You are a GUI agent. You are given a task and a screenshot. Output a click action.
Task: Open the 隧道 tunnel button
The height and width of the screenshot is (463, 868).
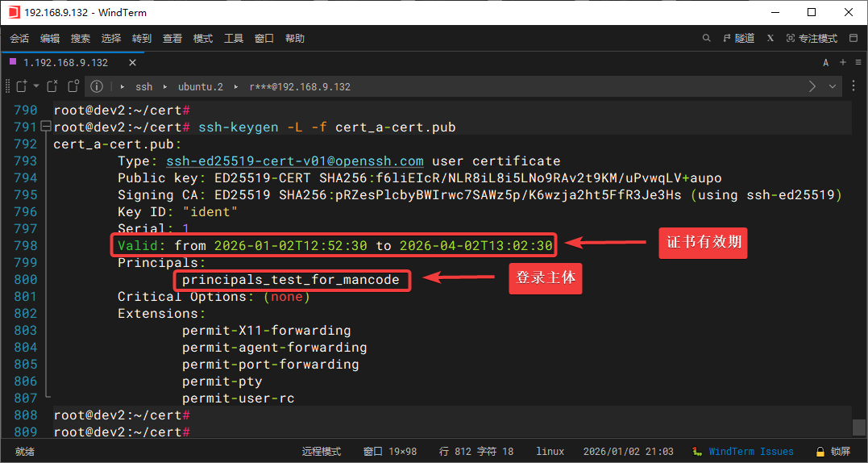click(739, 38)
